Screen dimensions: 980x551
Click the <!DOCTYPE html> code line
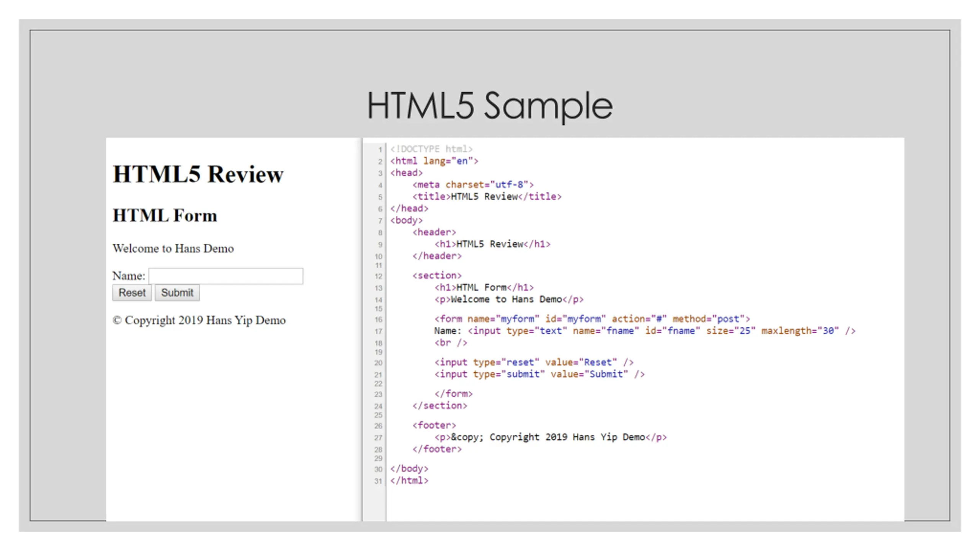point(431,149)
